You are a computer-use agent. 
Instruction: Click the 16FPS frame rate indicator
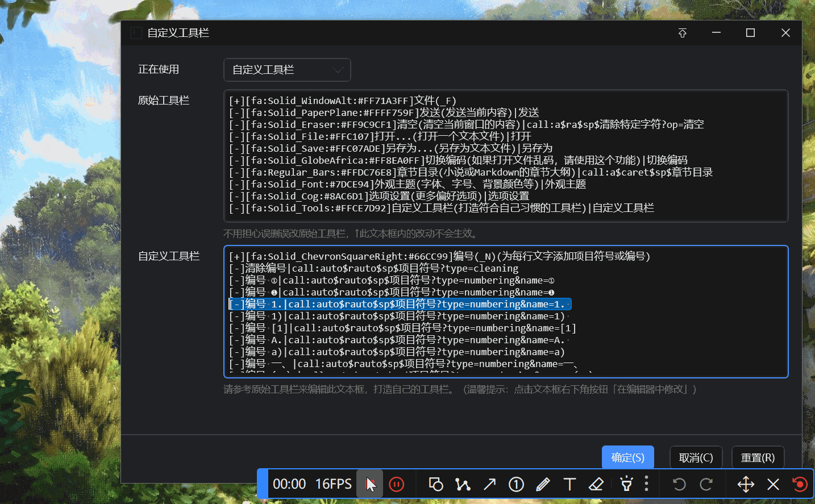[334, 484]
